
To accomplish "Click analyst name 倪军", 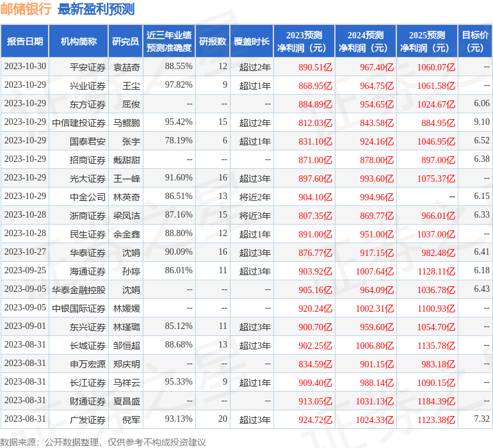I will coord(131,420).
